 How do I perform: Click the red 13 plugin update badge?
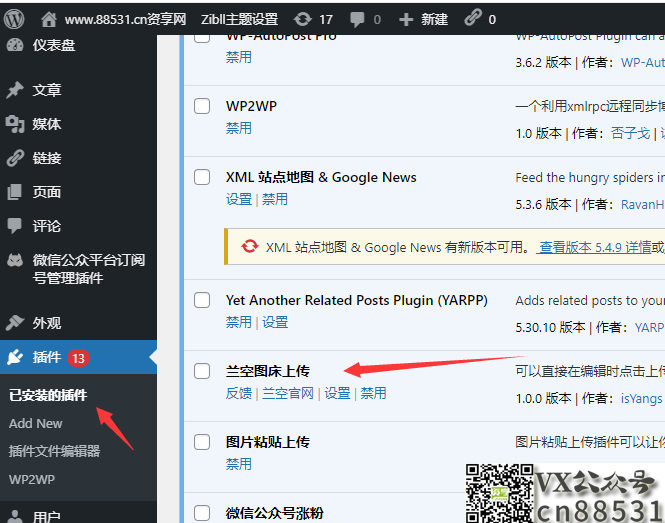click(x=78, y=358)
